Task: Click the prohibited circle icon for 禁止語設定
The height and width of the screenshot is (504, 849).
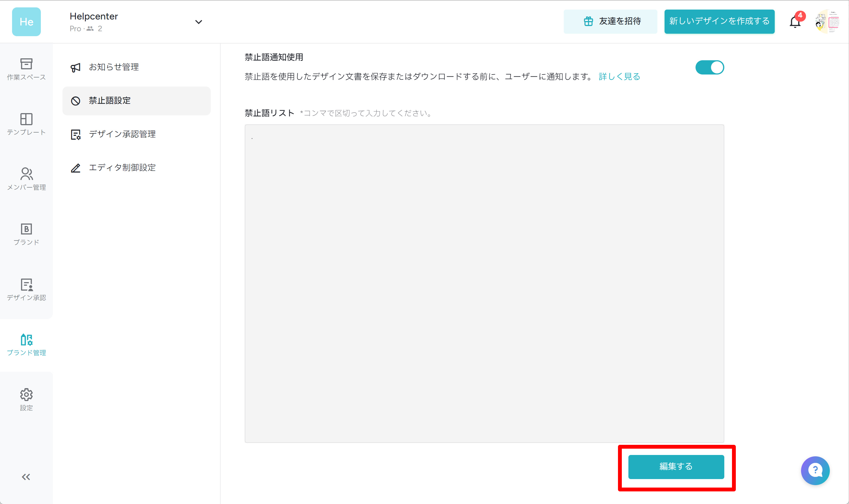Action: point(75,101)
